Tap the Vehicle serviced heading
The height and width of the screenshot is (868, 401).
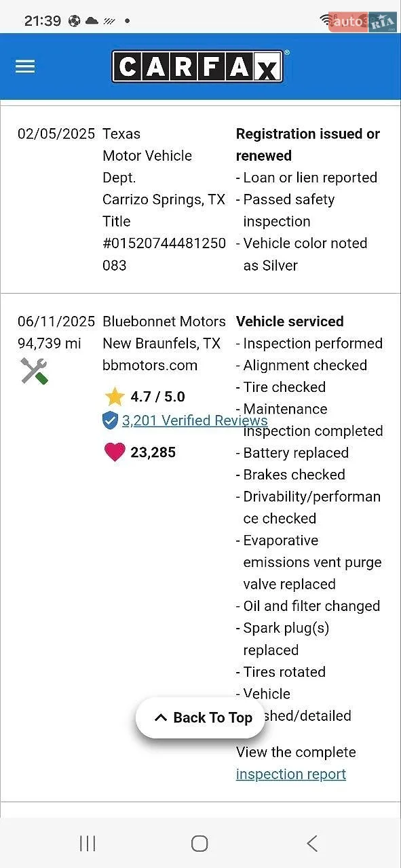click(x=290, y=321)
